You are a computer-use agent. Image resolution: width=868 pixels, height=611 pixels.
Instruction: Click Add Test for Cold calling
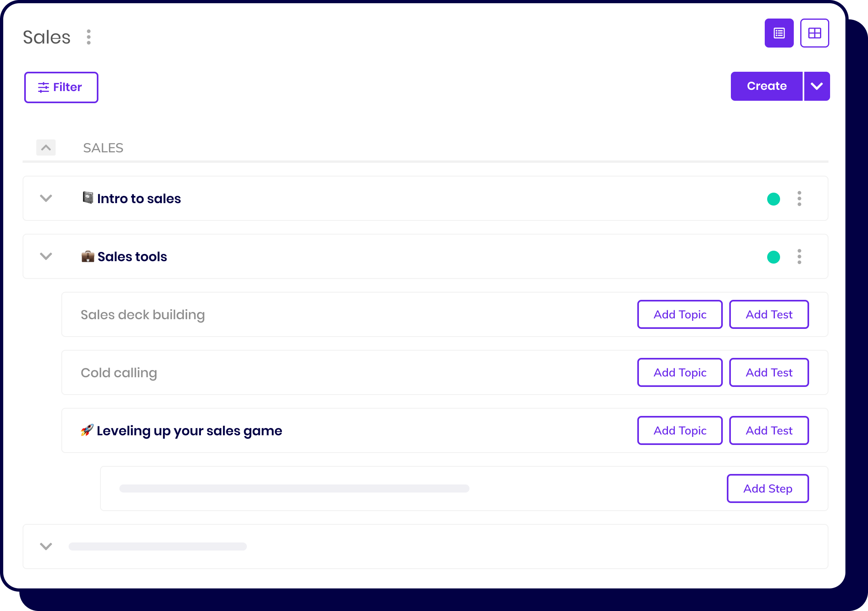[769, 372]
